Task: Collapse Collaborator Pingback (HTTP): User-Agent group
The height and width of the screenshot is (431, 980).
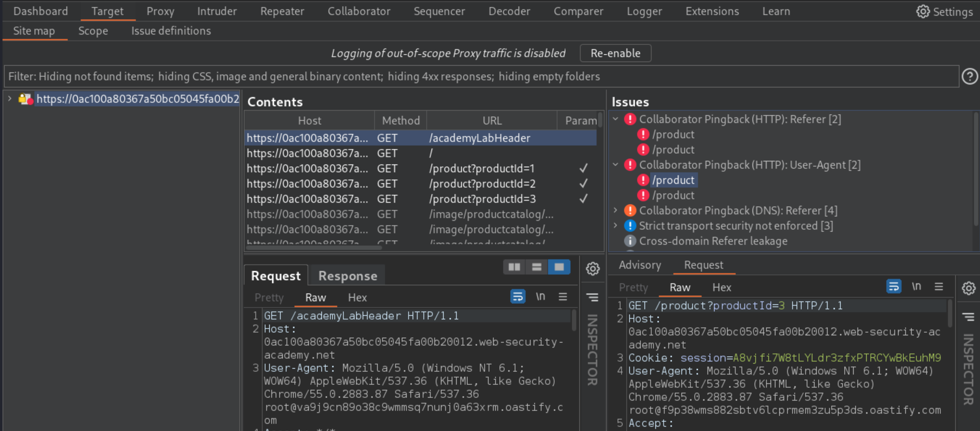Action: [x=616, y=165]
